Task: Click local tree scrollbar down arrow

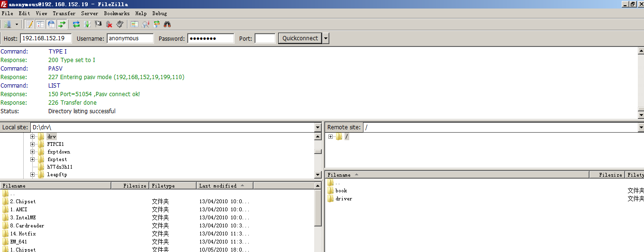Action: [318, 175]
